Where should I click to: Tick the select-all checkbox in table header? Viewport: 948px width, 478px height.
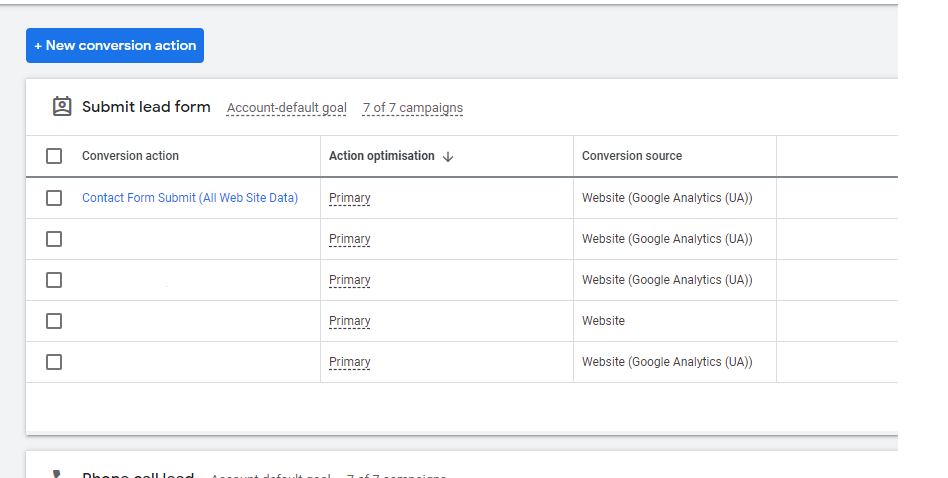(x=54, y=156)
